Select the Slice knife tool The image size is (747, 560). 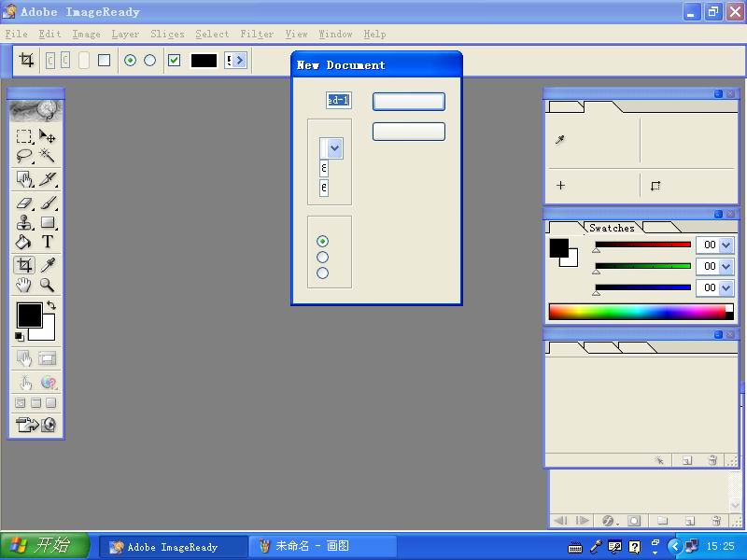[x=49, y=179]
